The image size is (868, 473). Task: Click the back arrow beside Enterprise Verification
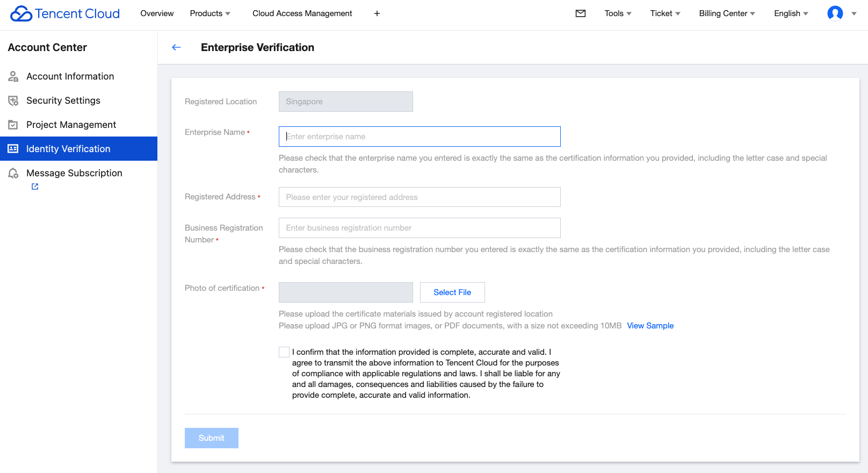pos(176,47)
